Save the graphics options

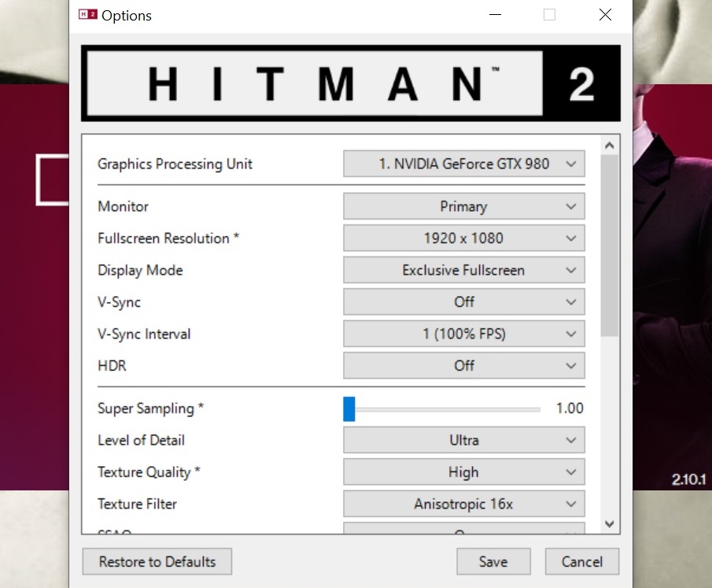pyautogui.click(x=493, y=562)
